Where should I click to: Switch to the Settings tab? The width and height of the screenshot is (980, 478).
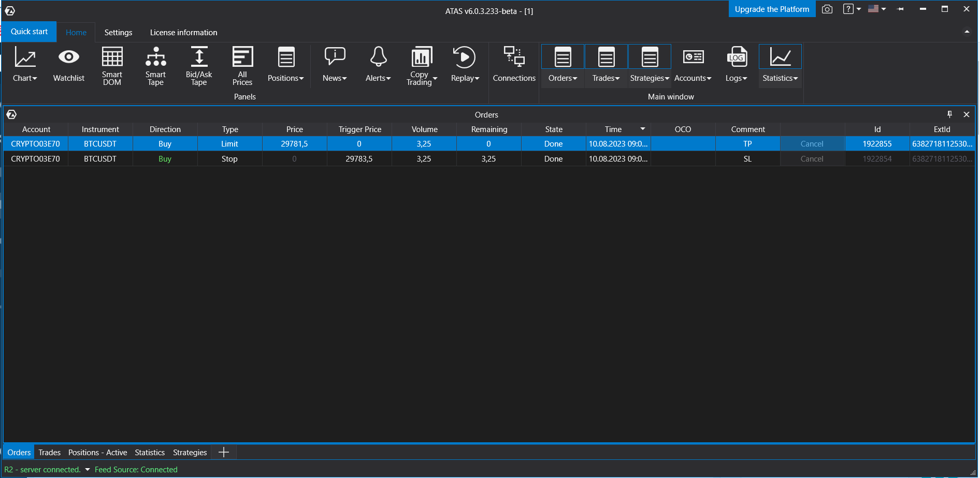[x=118, y=32]
